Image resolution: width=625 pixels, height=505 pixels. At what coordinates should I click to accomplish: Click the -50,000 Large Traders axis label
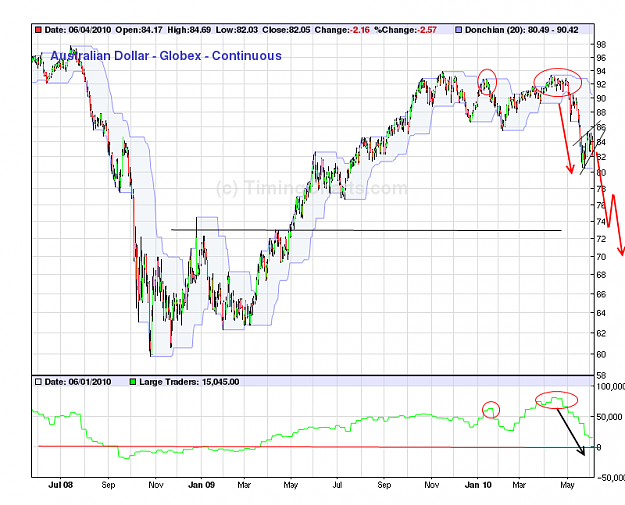[x=611, y=477]
